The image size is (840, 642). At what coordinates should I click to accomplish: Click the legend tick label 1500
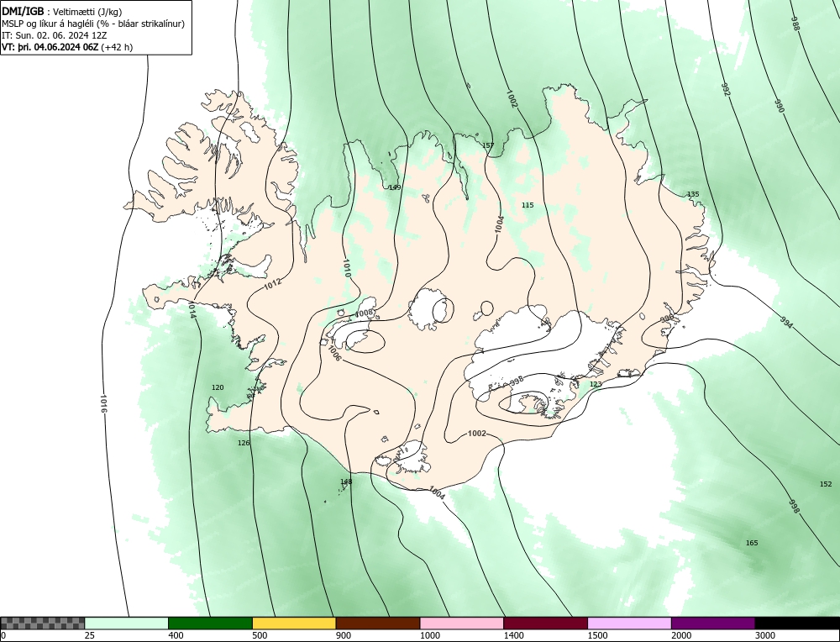point(597,636)
